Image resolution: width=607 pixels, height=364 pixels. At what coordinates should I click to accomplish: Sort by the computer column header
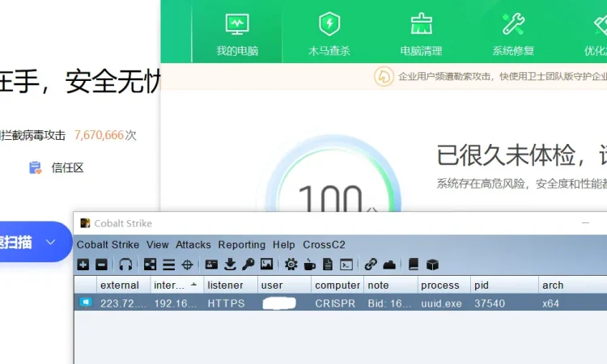[337, 285]
